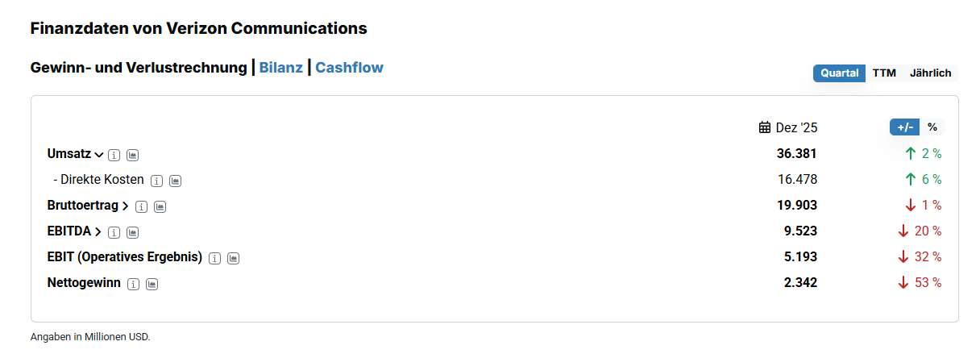Expand the EBITDA row details
The image size is (980, 358).
pos(98,232)
